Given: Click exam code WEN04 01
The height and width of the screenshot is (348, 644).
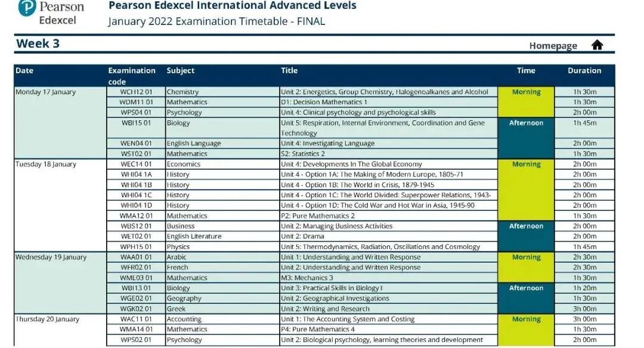Looking at the screenshot, I should (x=136, y=143).
